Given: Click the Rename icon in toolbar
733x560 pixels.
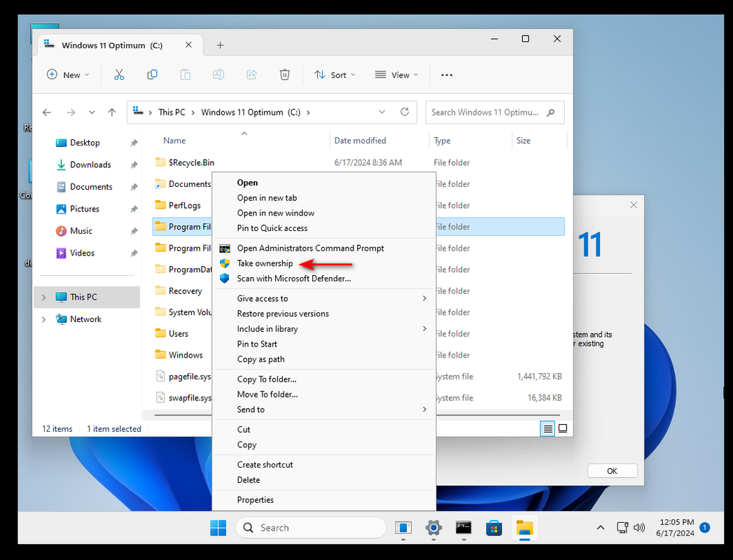Looking at the screenshot, I should point(218,75).
